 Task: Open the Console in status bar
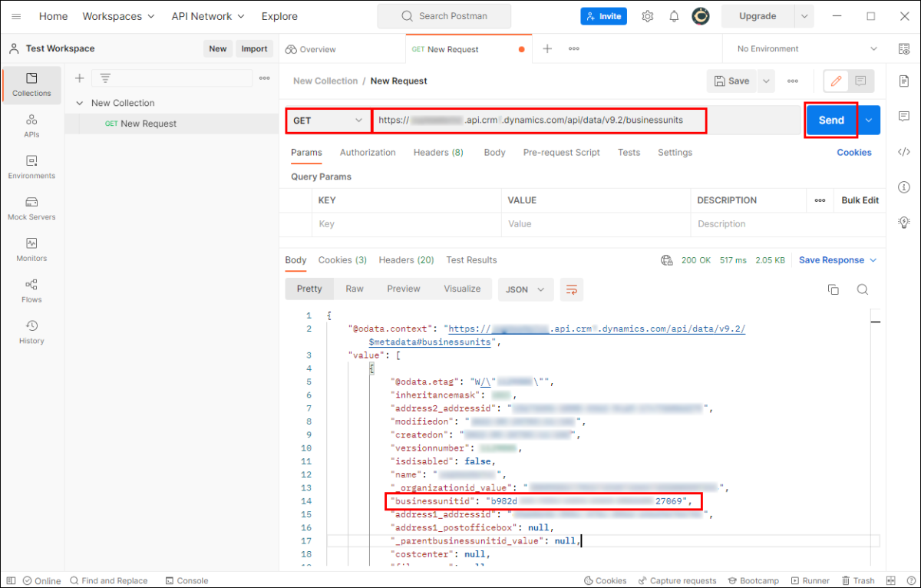(186, 581)
